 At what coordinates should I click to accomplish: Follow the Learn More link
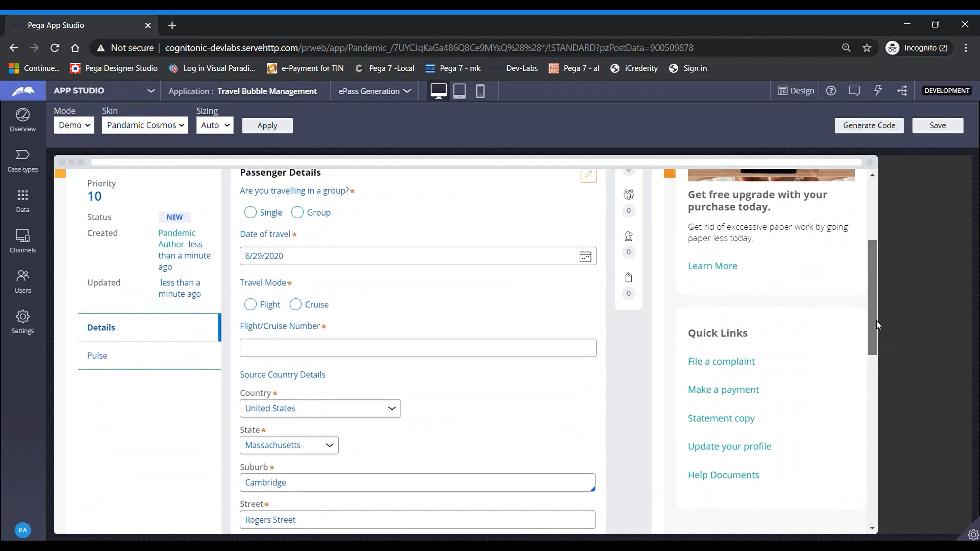[712, 266]
